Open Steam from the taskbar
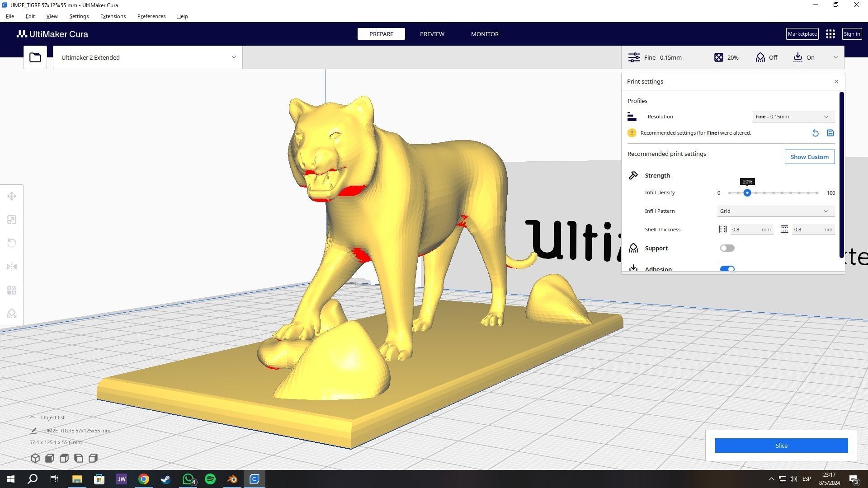Screen dimensions: 868x488 (x=165, y=479)
